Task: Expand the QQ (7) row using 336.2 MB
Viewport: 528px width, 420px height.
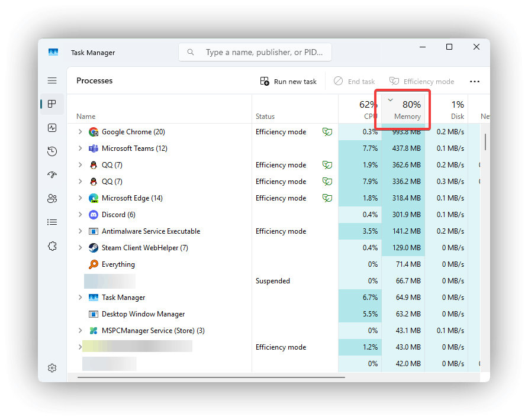Action: tap(80, 181)
